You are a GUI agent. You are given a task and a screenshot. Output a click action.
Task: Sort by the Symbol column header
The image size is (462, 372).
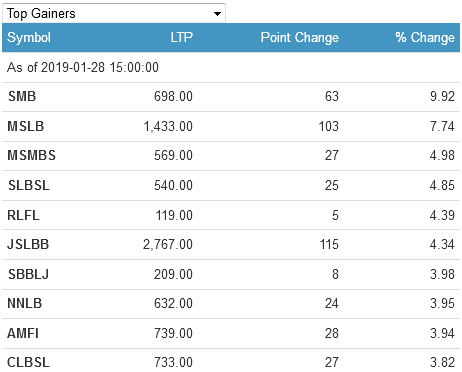coord(29,37)
